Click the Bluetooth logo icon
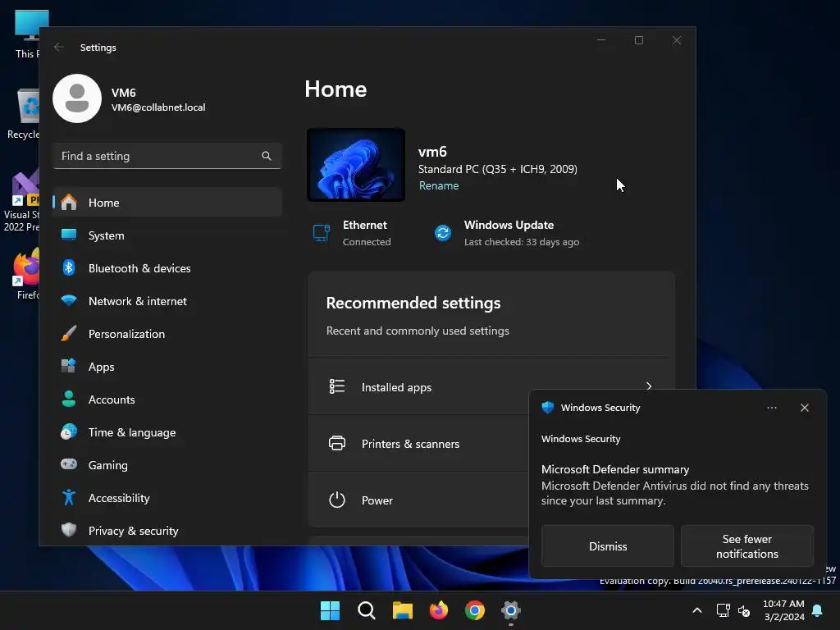The image size is (840, 630). tap(69, 267)
